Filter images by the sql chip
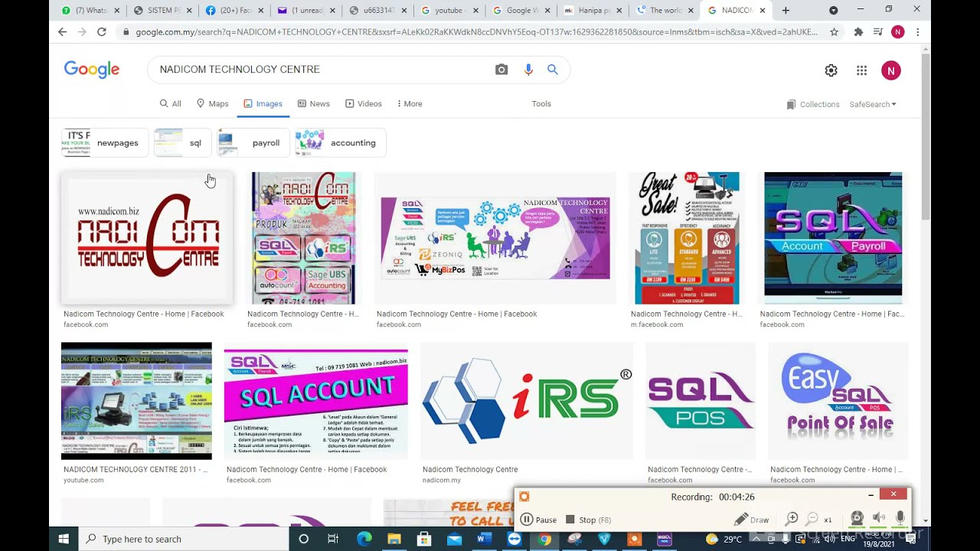 click(182, 143)
